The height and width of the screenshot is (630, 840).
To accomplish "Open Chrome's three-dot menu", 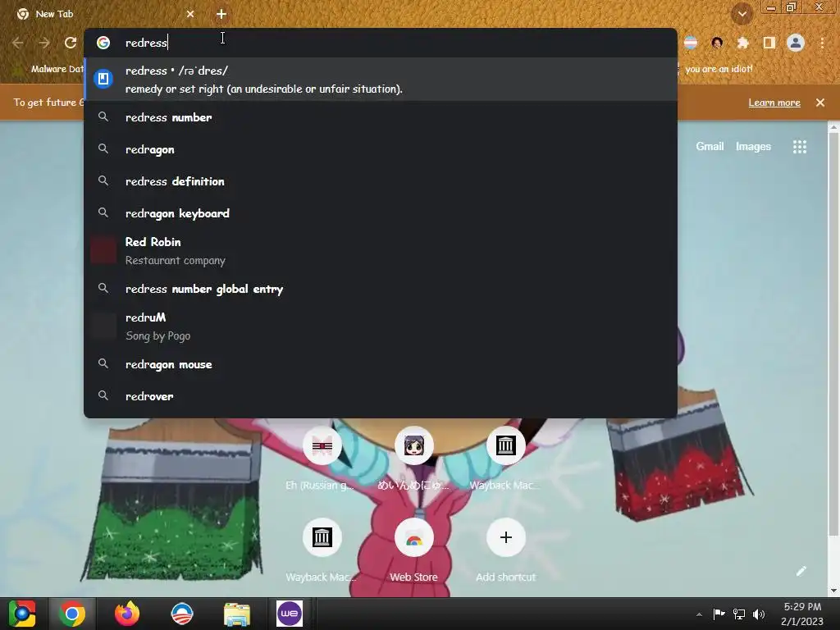I will coord(822,43).
